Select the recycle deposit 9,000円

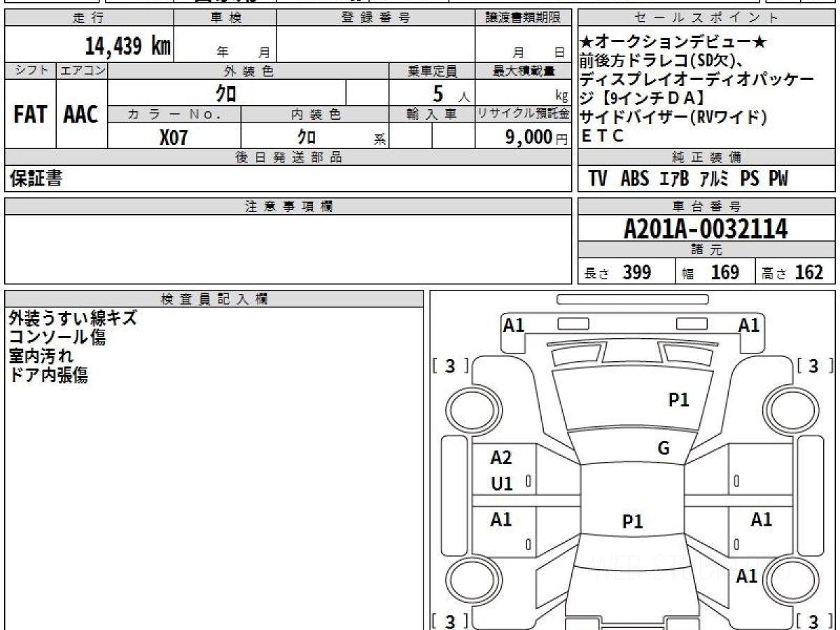pos(537,137)
